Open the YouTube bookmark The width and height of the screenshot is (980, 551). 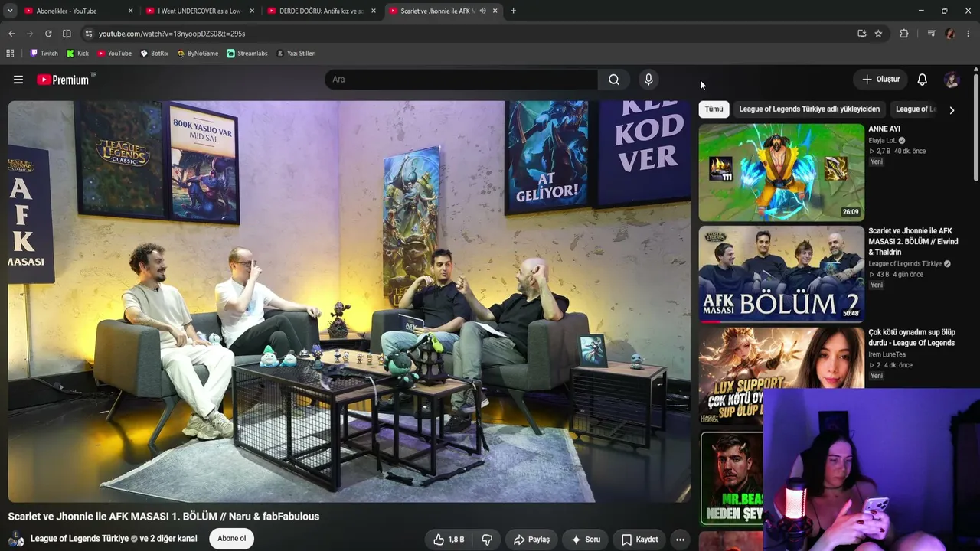tap(115, 54)
